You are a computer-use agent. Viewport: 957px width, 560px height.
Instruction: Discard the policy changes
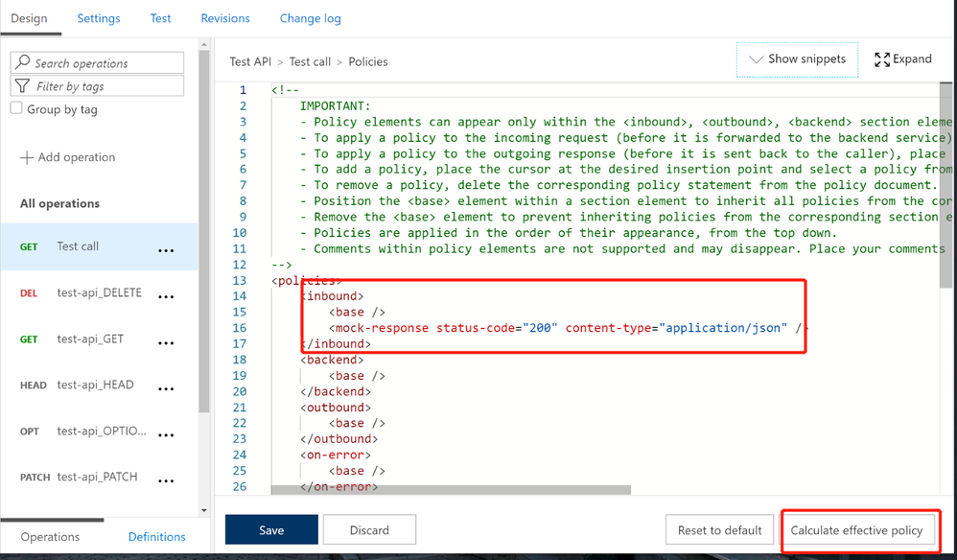click(x=369, y=529)
